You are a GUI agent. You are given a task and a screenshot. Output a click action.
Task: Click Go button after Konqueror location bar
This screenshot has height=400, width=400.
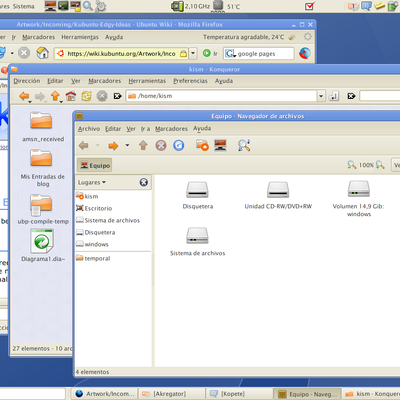click(334, 96)
